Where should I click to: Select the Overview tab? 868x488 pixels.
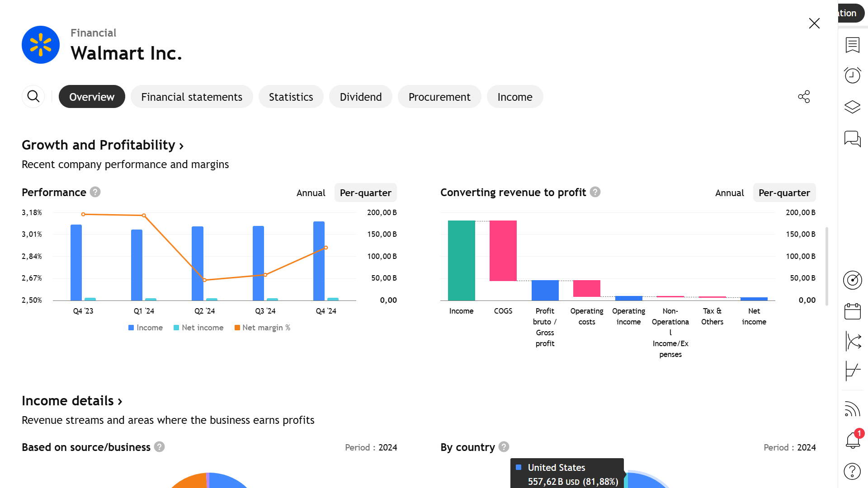click(92, 97)
